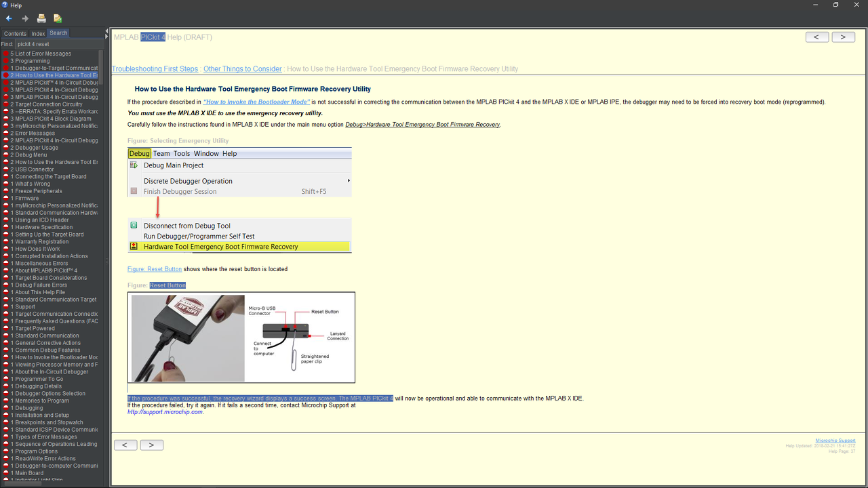Open Common Debug Features result
This screenshot has height=488, width=868.
(45, 350)
